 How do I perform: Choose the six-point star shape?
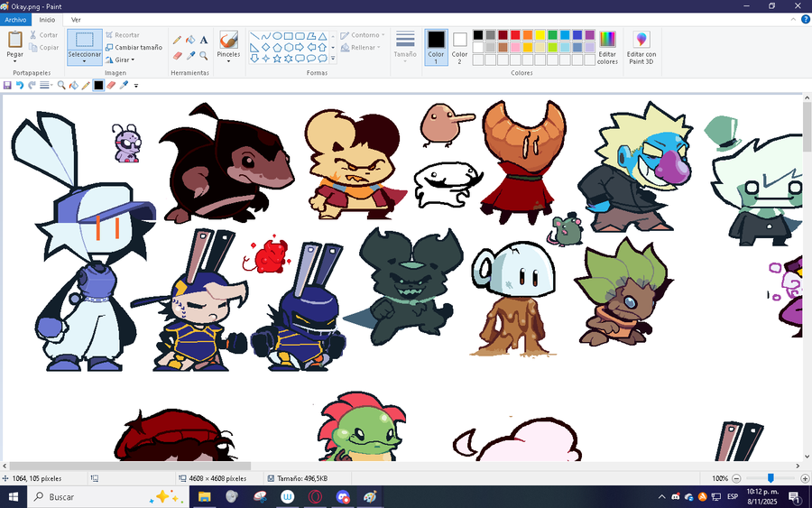click(289, 59)
